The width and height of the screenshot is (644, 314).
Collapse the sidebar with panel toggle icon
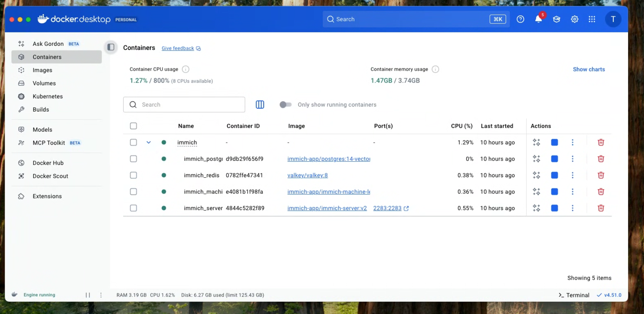point(111,47)
